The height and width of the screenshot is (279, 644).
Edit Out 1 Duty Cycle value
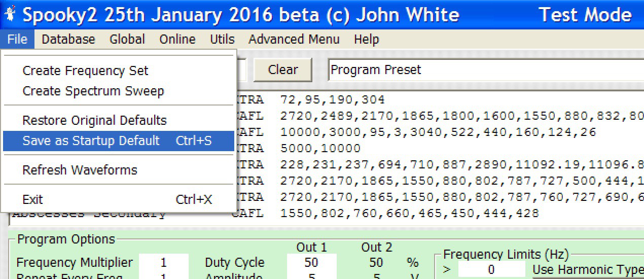point(311,262)
